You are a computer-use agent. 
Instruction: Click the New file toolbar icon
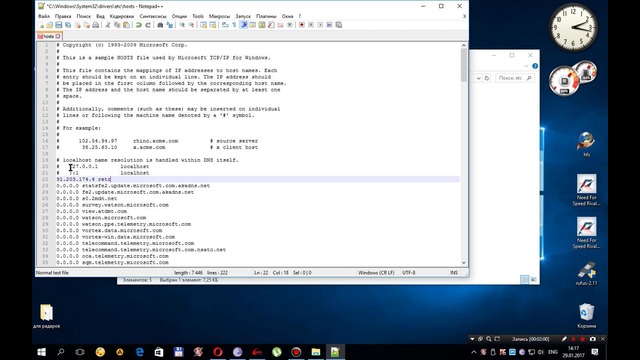(41, 25)
